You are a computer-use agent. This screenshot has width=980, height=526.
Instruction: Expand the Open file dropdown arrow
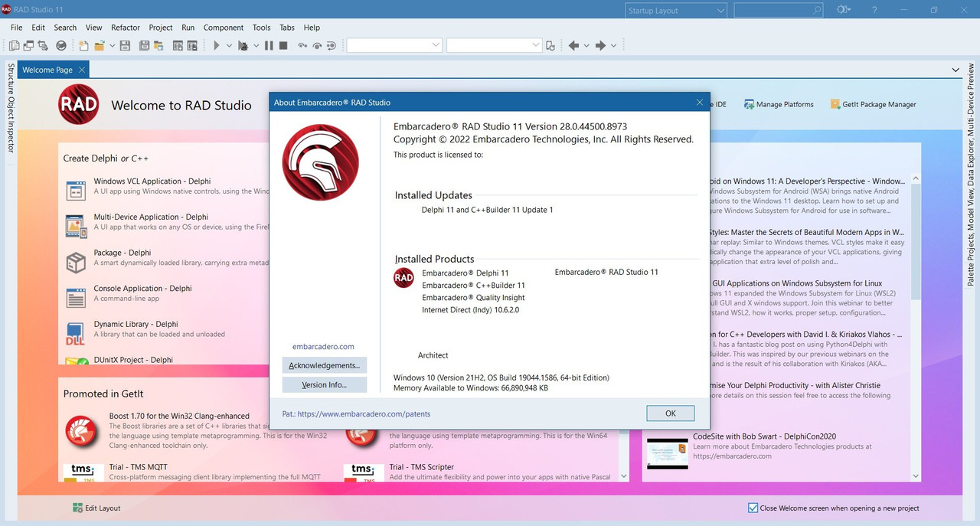[x=113, y=46]
